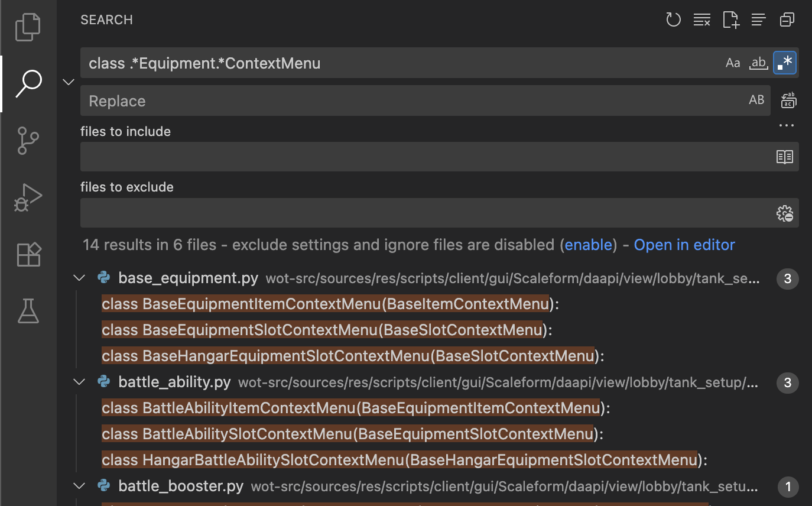Screen dimensions: 812x506
Task: Click the 'files to include' input field
Action: pos(426,157)
